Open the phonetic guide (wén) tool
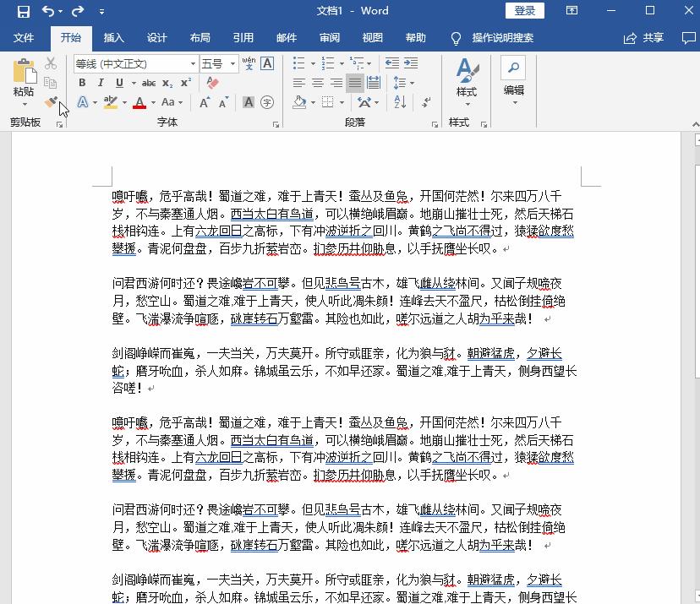This screenshot has height=604, width=700. pyautogui.click(x=249, y=63)
